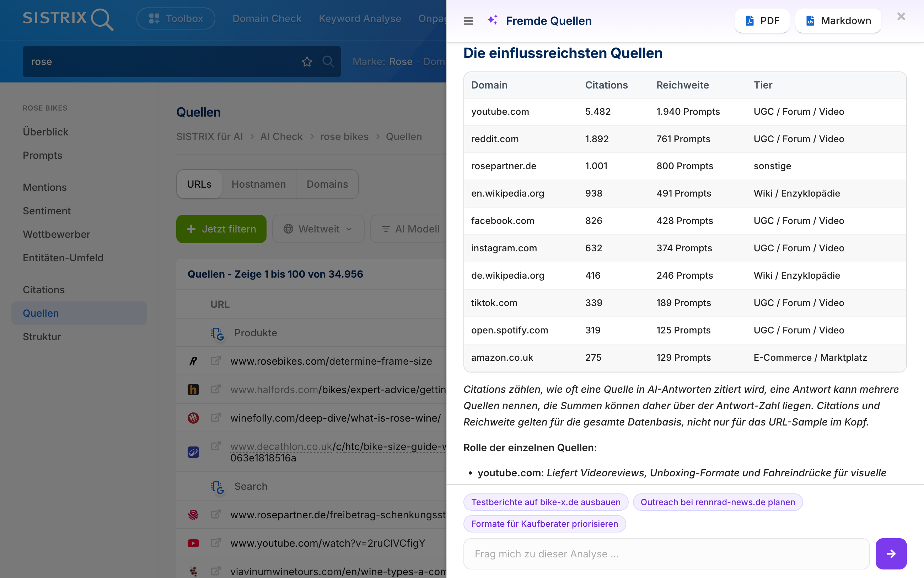Open Citations in the sidebar
The width and height of the screenshot is (924, 578).
tap(44, 290)
